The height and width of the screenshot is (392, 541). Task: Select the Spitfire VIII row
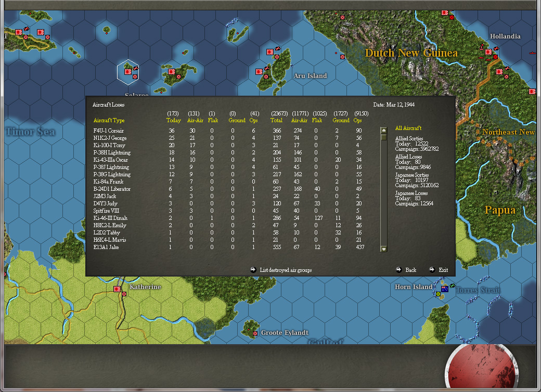click(x=229, y=211)
